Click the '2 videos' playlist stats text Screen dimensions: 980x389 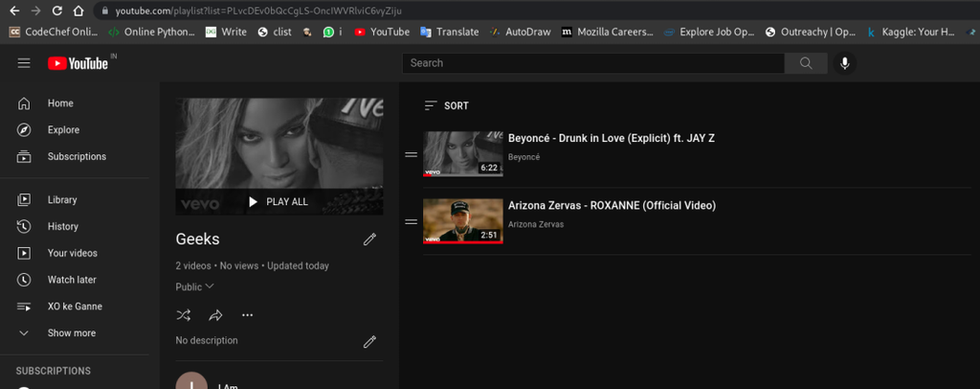(x=193, y=265)
